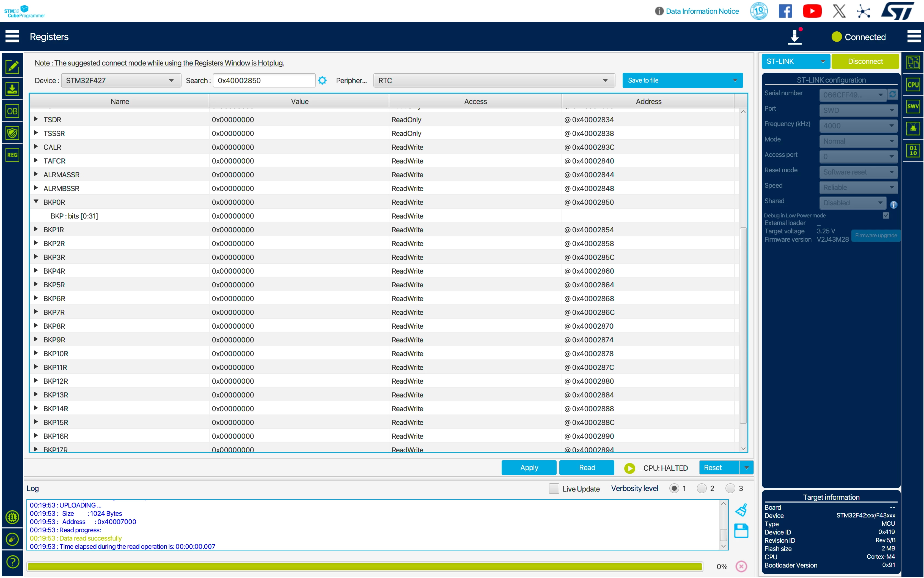The image size is (924, 578).
Task: Select verbosity level 2
Action: pyautogui.click(x=702, y=488)
